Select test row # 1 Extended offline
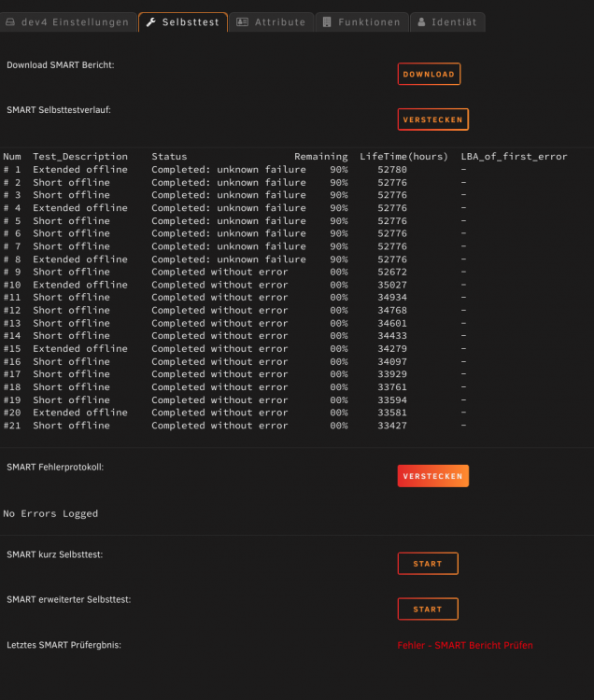Screen dimensions: 594x700 click(x=235, y=170)
